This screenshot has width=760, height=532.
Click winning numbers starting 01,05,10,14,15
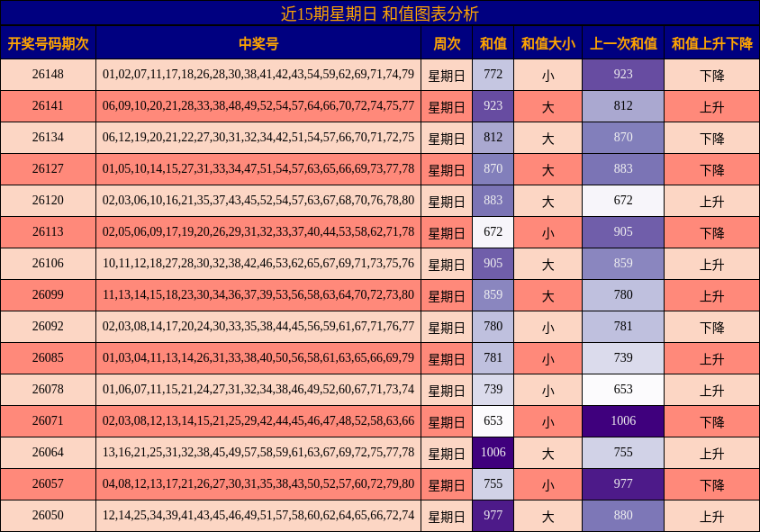coord(258,169)
